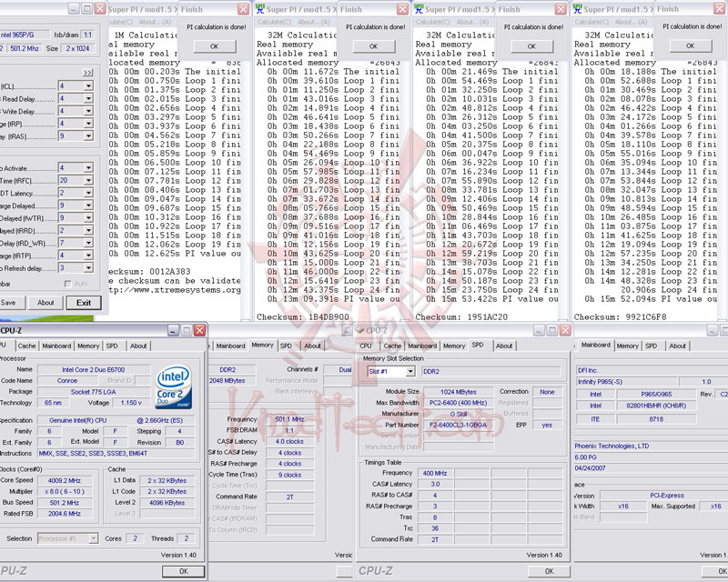Click the Multiplier value 'x 8.0 ( 6 - 10 )'
Image resolution: width=728 pixels, height=582 pixels.
click(x=65, y=491)
